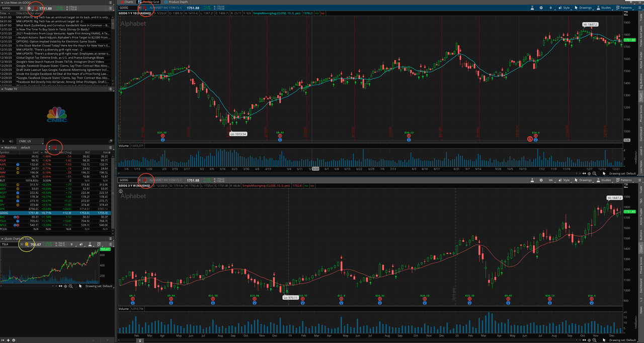Click the red link icon beside upper chart GOOG symbol
Screen dimensions: 644x343
point(144,8)
